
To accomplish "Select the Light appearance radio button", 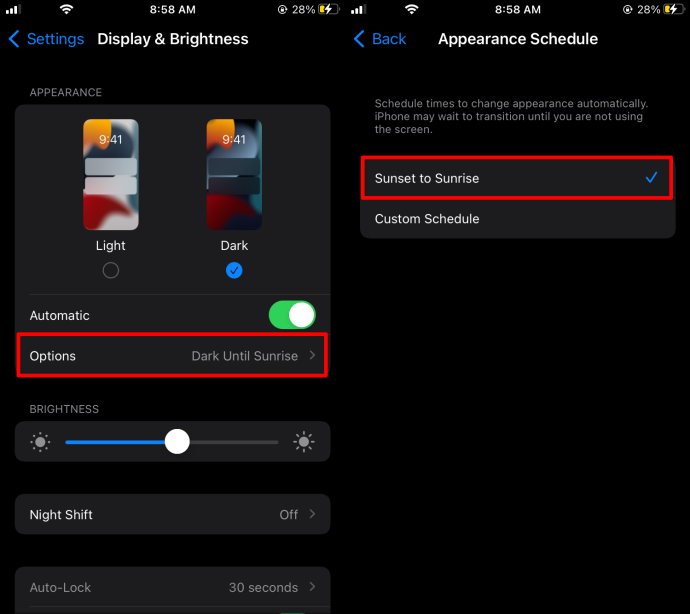I will pos(111,270).
